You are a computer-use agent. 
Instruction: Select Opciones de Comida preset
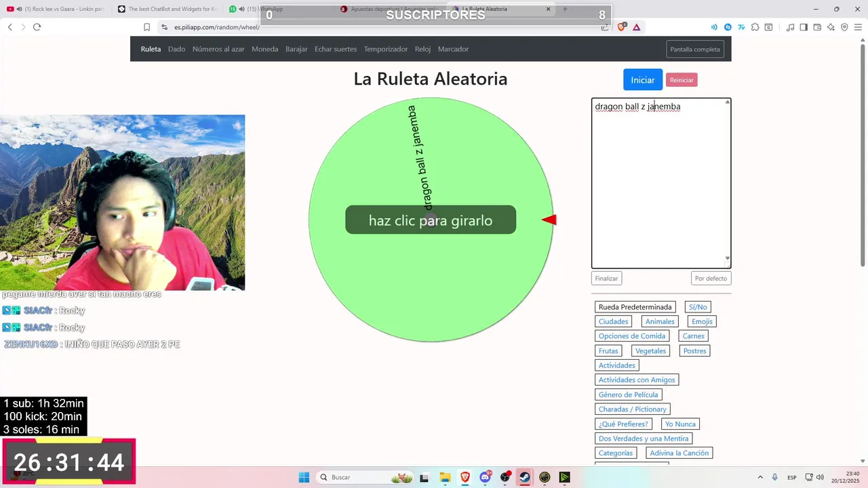point(632,336)
